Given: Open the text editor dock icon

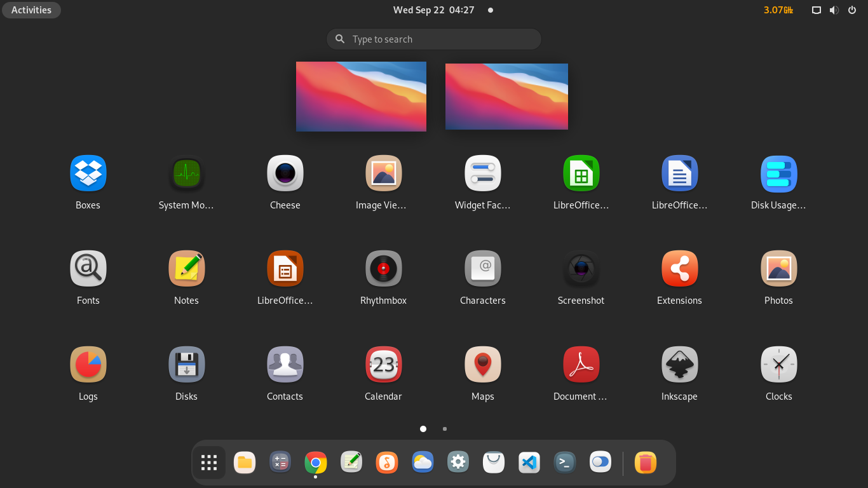Looking at the screenshot, I should [351, 463].
